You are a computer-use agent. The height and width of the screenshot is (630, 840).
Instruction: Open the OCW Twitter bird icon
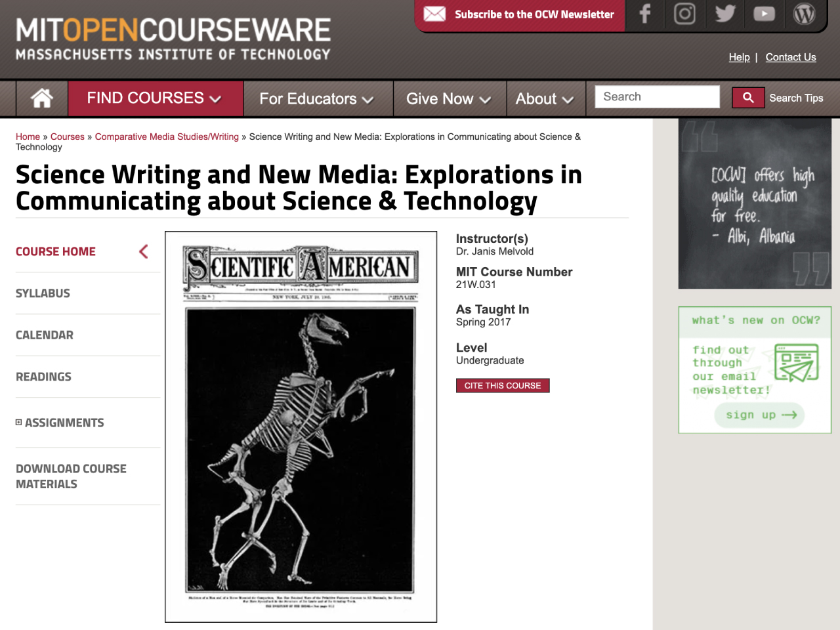[725, 14]
